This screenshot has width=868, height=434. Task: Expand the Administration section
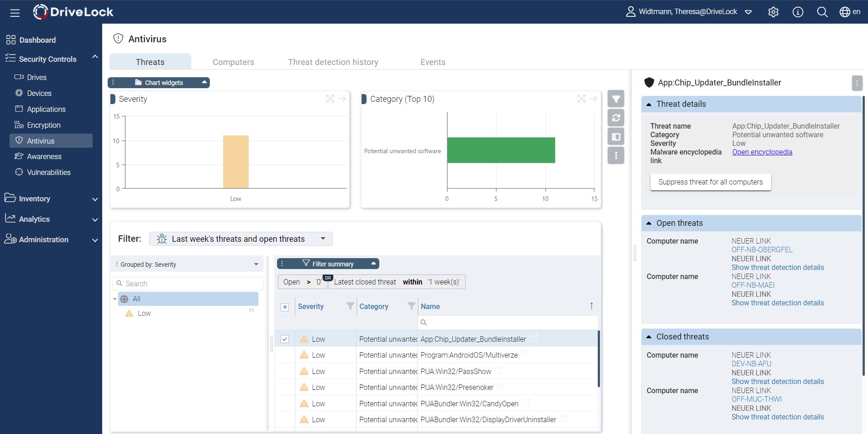[94, 240]
